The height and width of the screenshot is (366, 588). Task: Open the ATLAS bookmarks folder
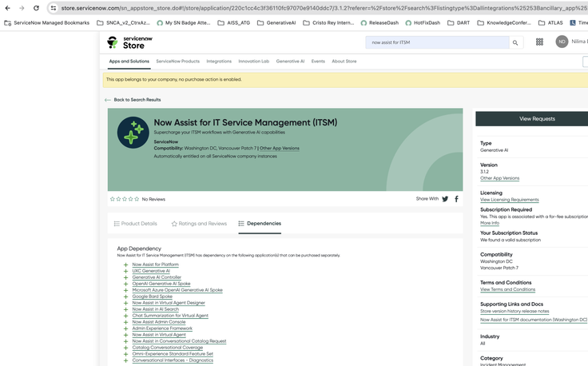(550, 23)
